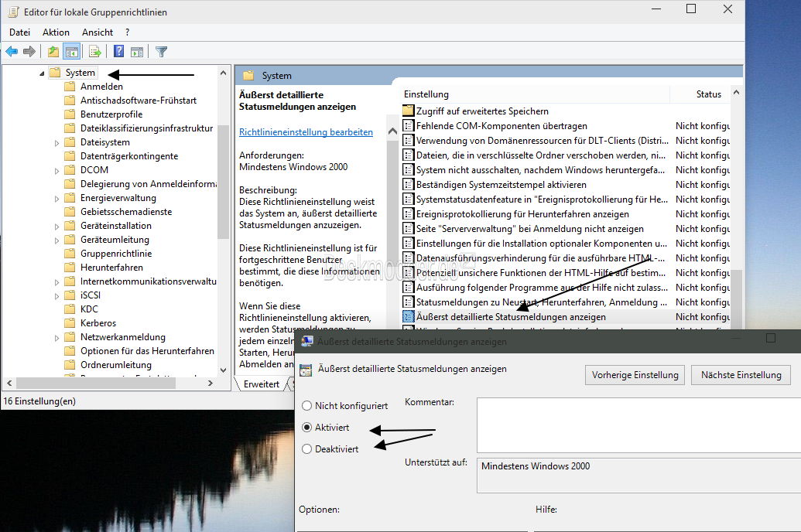801x532 pixels.
Task: Open the ? help menu
Action: (127, 32)
